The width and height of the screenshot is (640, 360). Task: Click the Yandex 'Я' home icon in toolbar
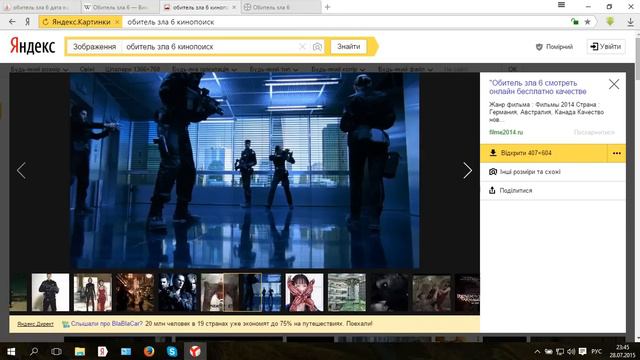(x=27, y=22)
